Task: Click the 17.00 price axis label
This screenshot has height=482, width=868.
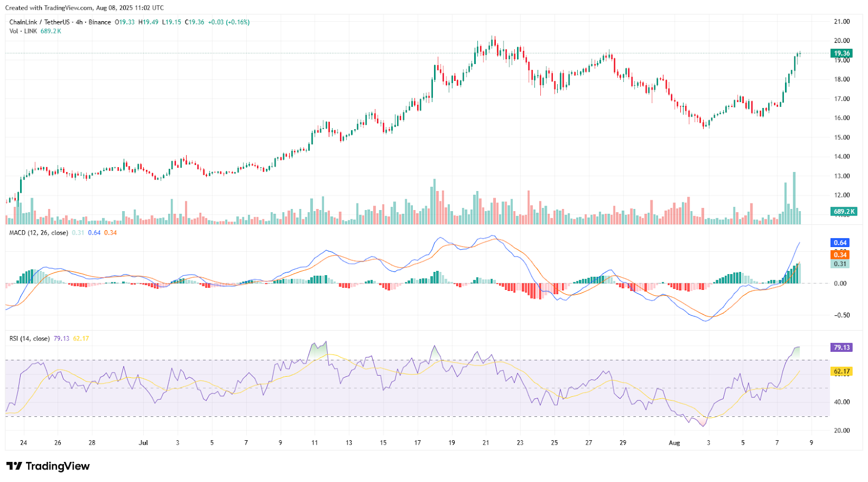Action: click(842, 99)
